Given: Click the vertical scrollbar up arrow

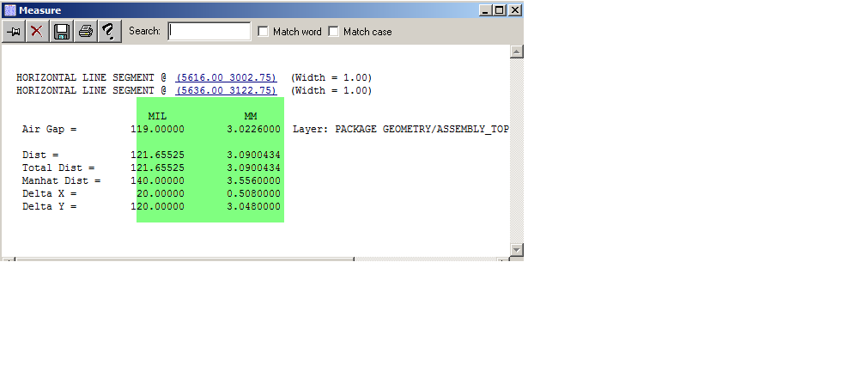Looking at the screenshot, I should coord(517,52).
